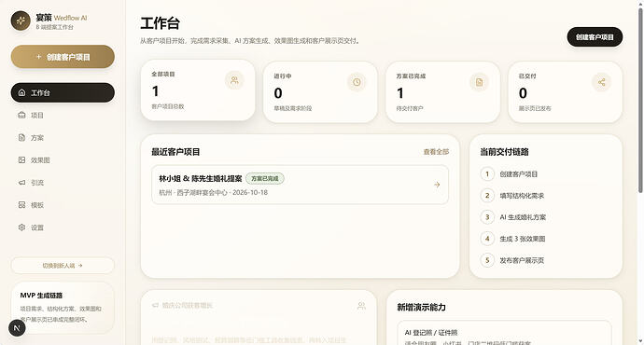Open the 进行中 stat card

coord(320,92)
